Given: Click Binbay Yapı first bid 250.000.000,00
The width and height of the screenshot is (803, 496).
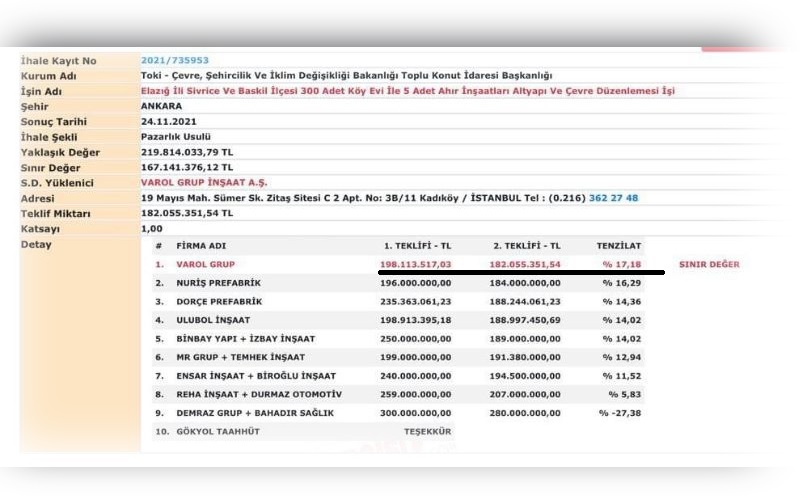Looking at the screenshot, I should click(415, 338).
